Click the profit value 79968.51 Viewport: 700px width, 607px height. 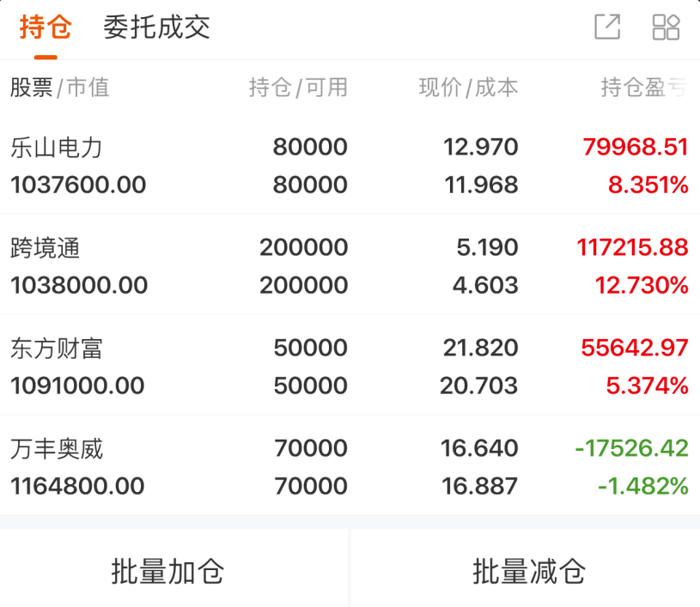tap(636, 147)
